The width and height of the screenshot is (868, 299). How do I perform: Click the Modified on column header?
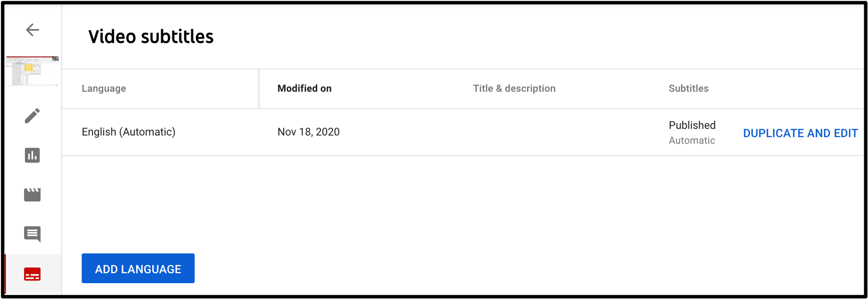tap(305, 88)
